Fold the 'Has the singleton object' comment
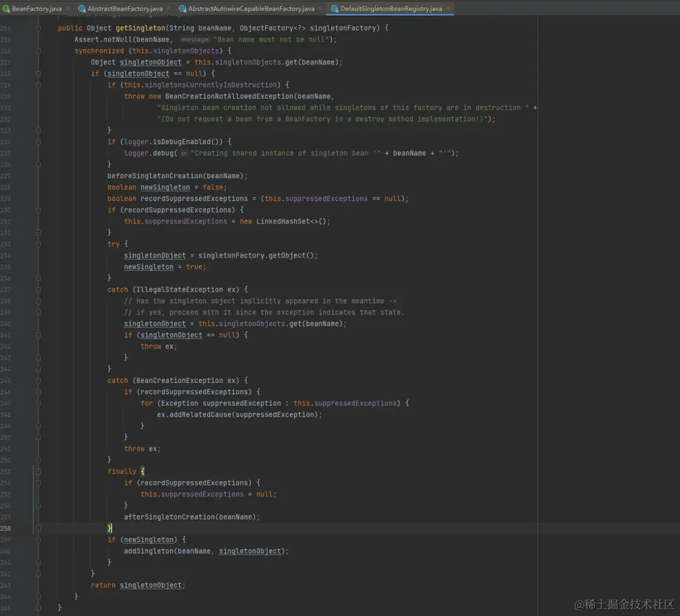 (38, 301)
